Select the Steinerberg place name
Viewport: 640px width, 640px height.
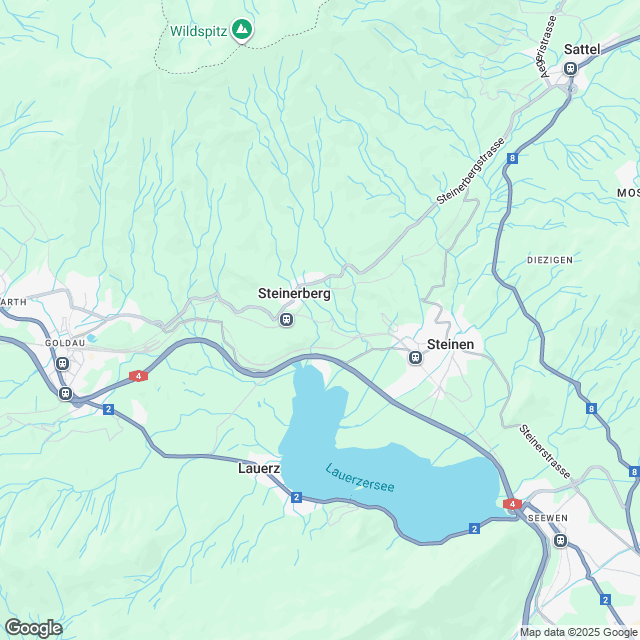[294, 293]
